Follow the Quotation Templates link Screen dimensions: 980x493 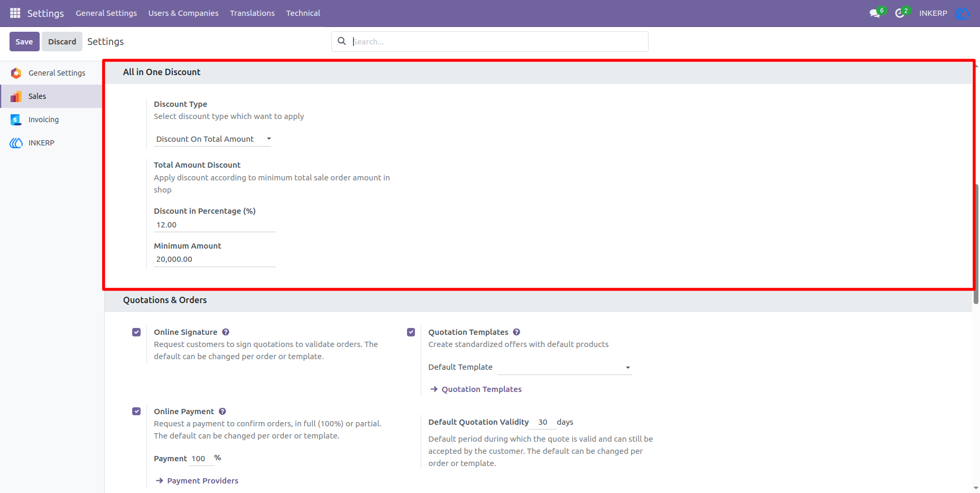click(482, 389)
